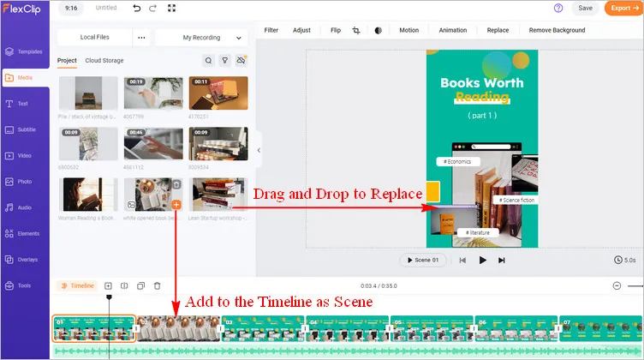The height and width of the screenshot is (360, 644).
Task: Open the Animation settings
Action: coord(453,30)
